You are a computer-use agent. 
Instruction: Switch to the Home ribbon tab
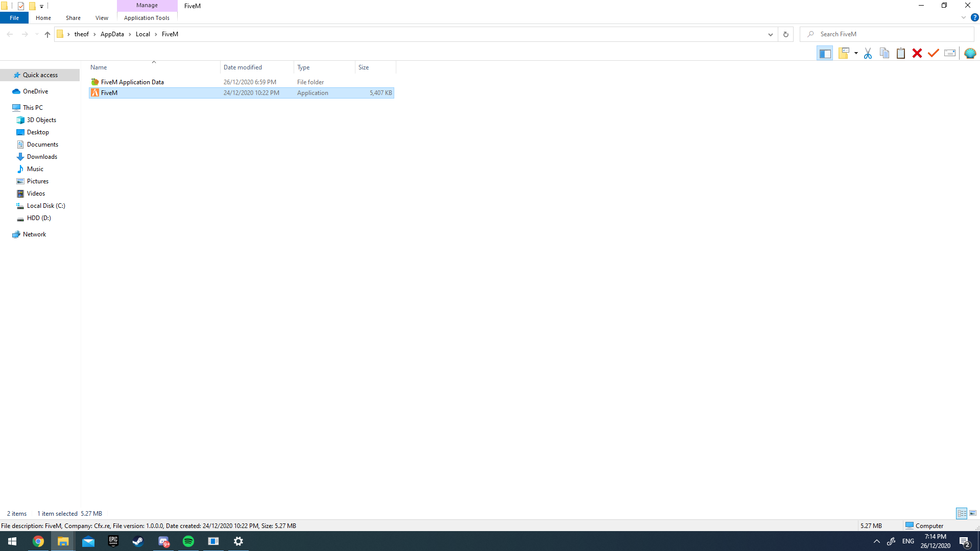tap(43, 18)
